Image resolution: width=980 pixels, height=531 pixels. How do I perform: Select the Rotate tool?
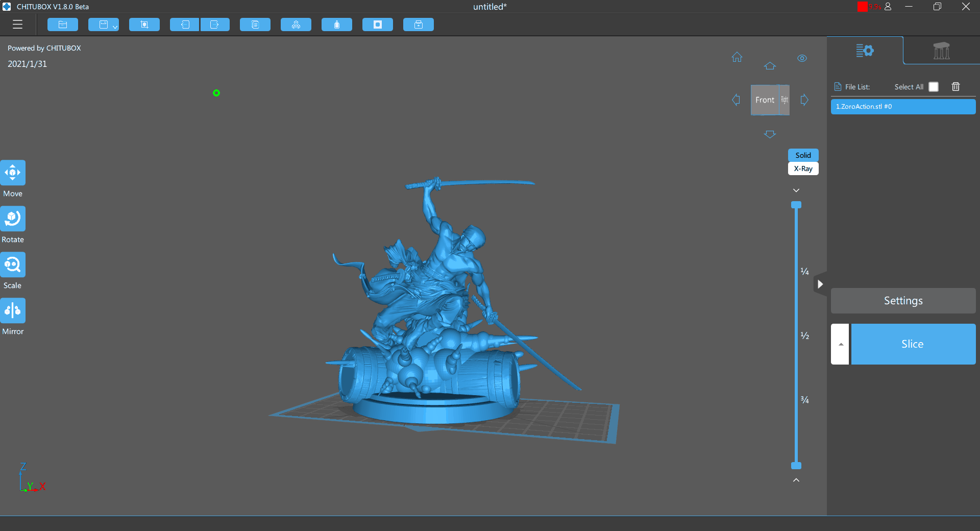(13, 219)
